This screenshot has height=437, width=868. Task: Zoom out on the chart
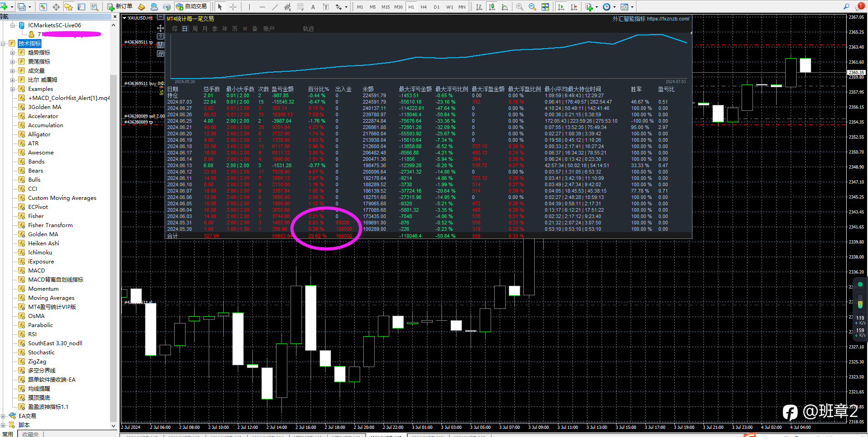pyautogui.click(x=532, y=7)
